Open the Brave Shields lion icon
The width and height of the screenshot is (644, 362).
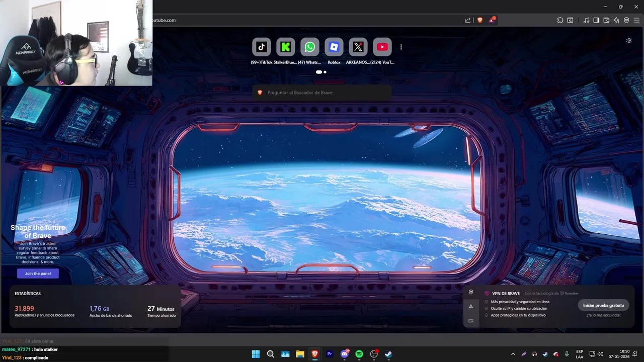click(x=480, y=20)
